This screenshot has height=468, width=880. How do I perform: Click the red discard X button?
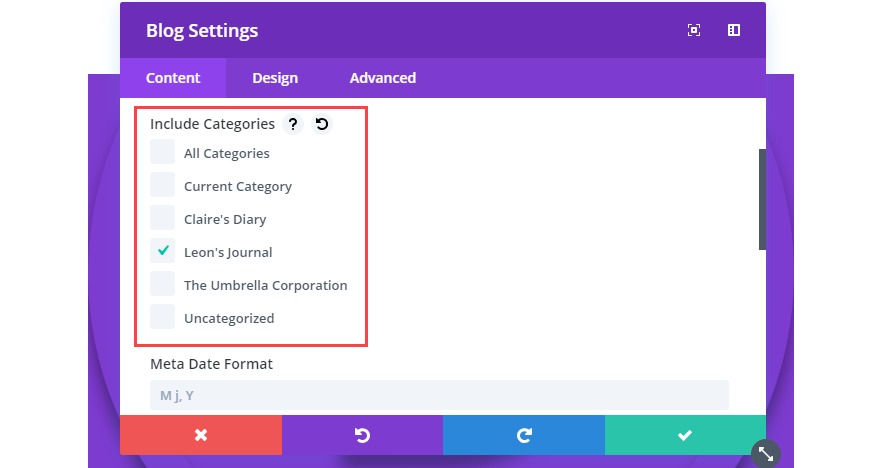coord(201,435)
